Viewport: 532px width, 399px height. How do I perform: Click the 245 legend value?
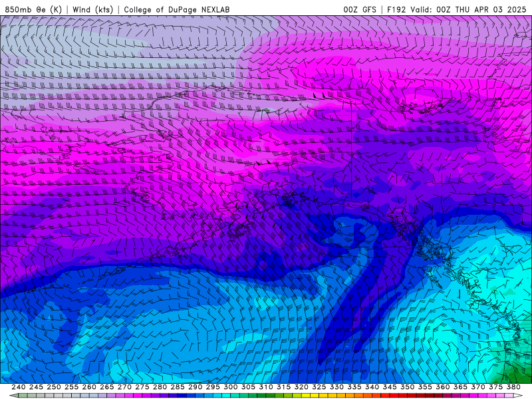point(36,387)
